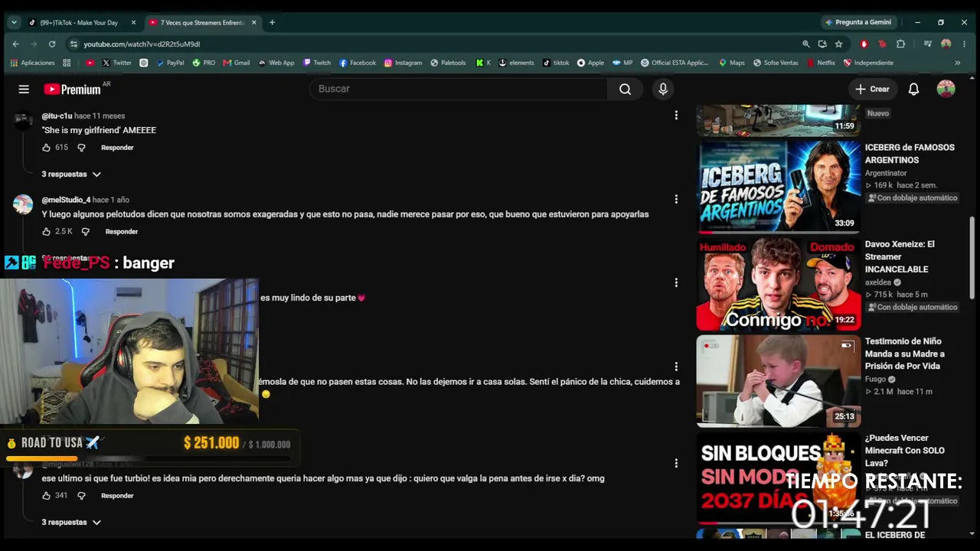
Task: Open the YouTube account avatar menu
Action: point(946,90)
